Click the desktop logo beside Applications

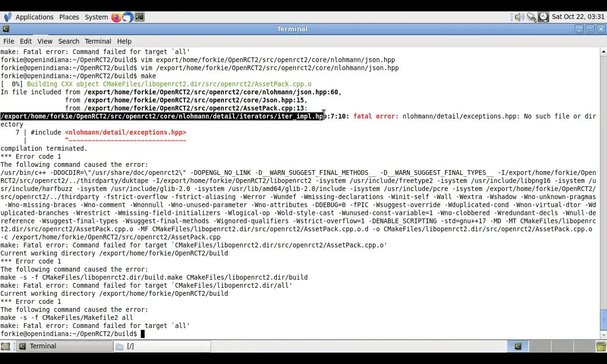point(8,17)
